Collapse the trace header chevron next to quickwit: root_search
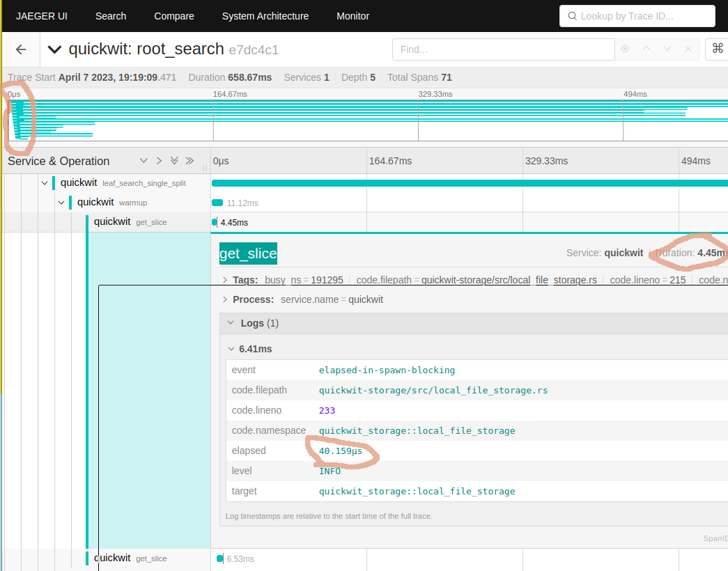The image size is (728, 571). [x=55, y=49]
